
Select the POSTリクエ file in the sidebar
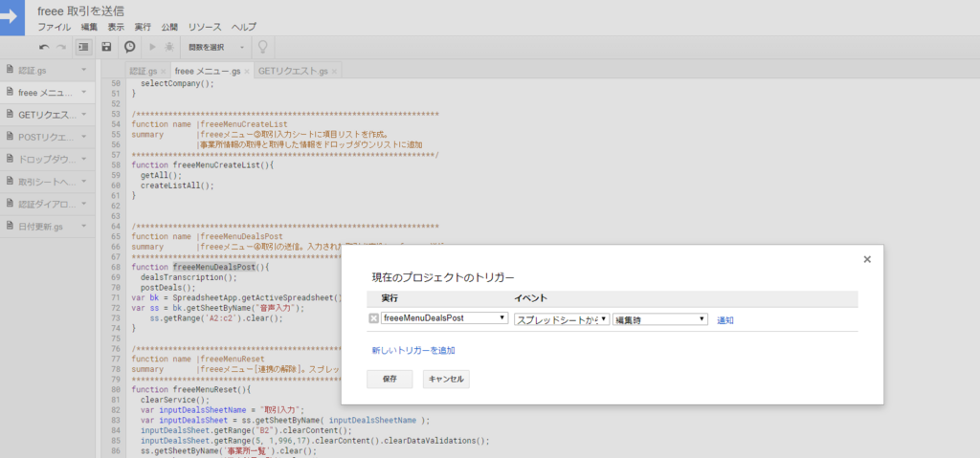[x=47, y=137]
